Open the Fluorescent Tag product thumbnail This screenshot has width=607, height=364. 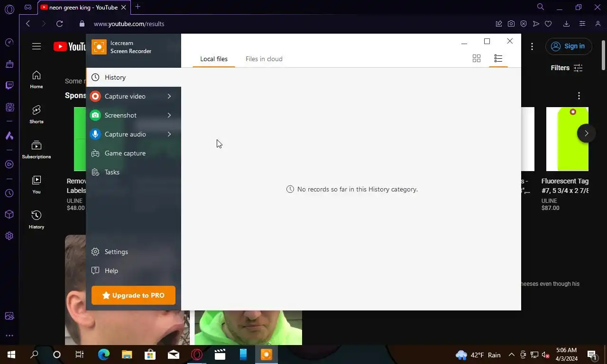pyautogui.click(x=567, y=139)
